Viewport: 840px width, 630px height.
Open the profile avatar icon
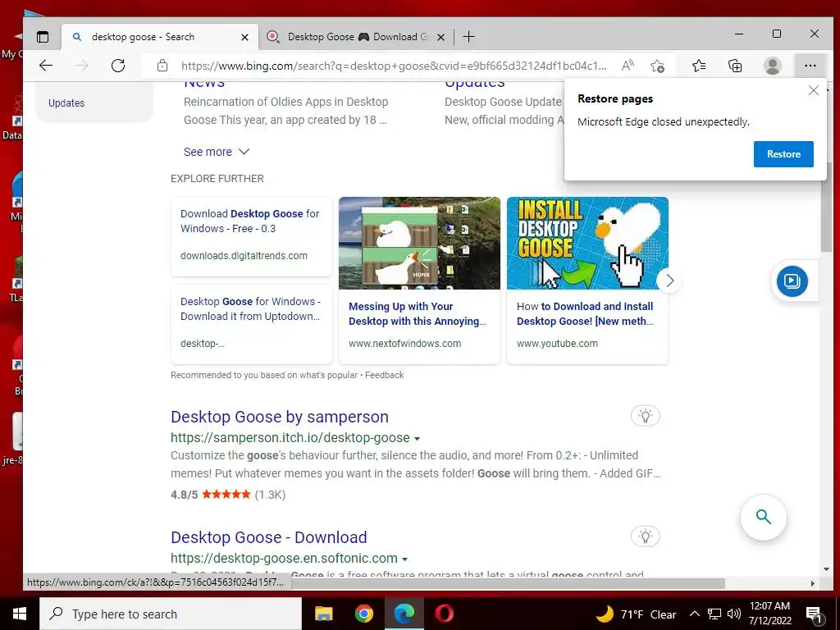pyautogui.click(x=772, y=66)
